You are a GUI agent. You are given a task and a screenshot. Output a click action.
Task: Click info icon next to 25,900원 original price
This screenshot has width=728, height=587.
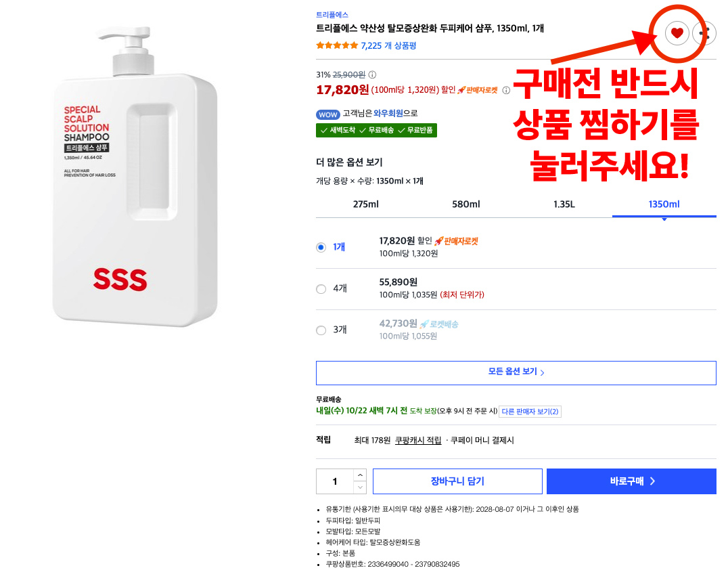pos(372,75)
